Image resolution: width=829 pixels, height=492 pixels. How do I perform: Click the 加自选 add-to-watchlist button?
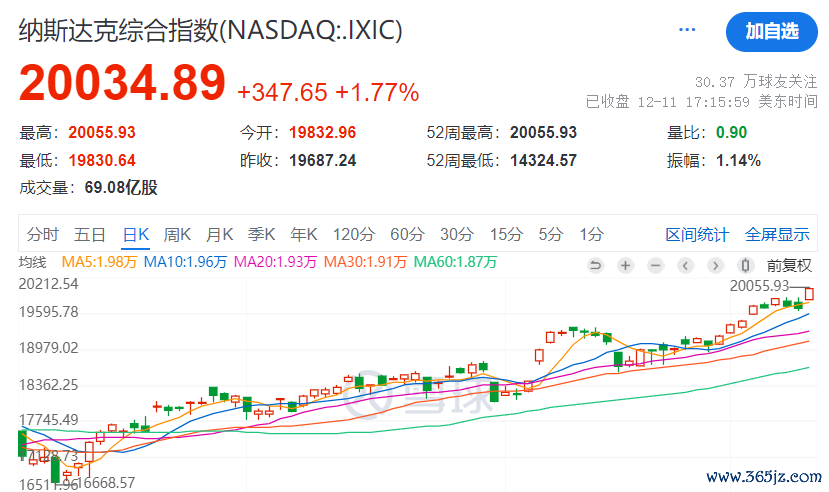tap(772, 32)
